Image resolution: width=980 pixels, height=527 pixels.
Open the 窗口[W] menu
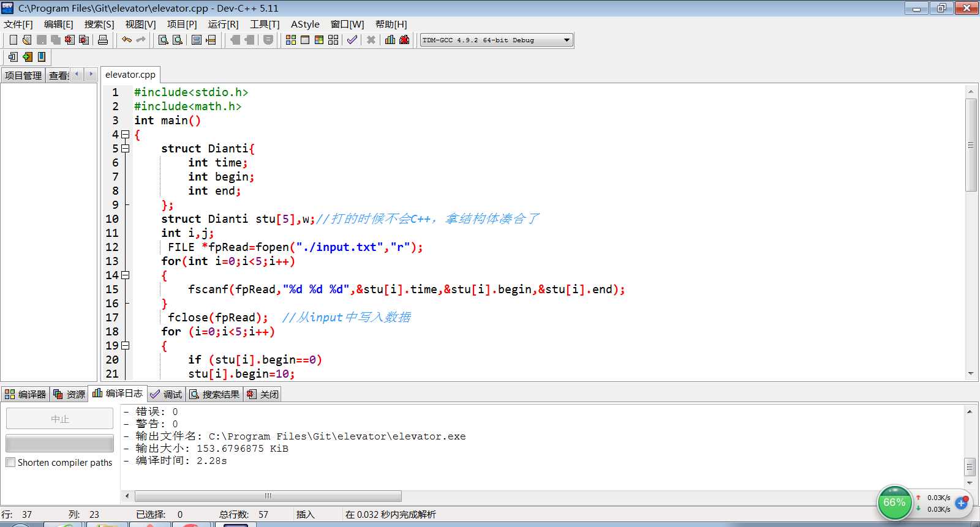click(347, 24)
